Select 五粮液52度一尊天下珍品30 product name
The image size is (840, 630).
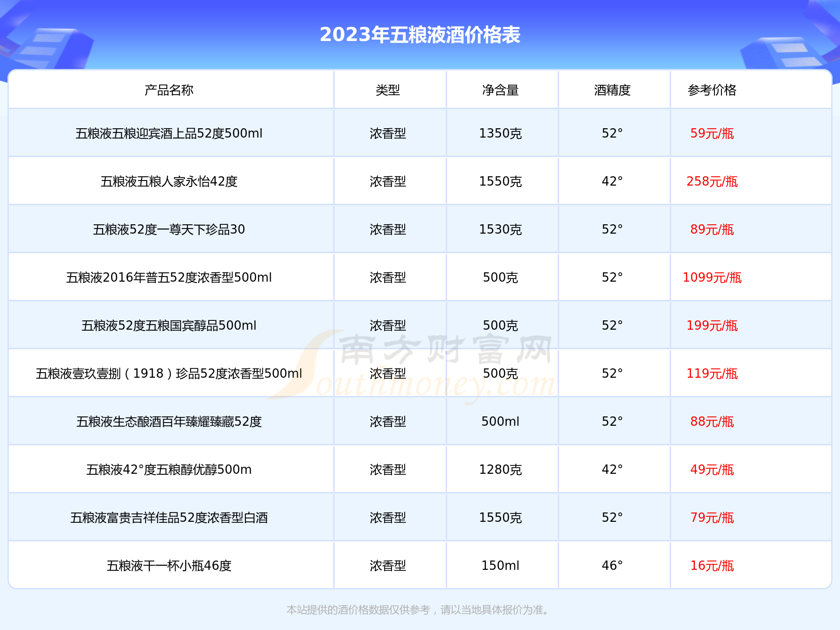click(x=169, y=229)
